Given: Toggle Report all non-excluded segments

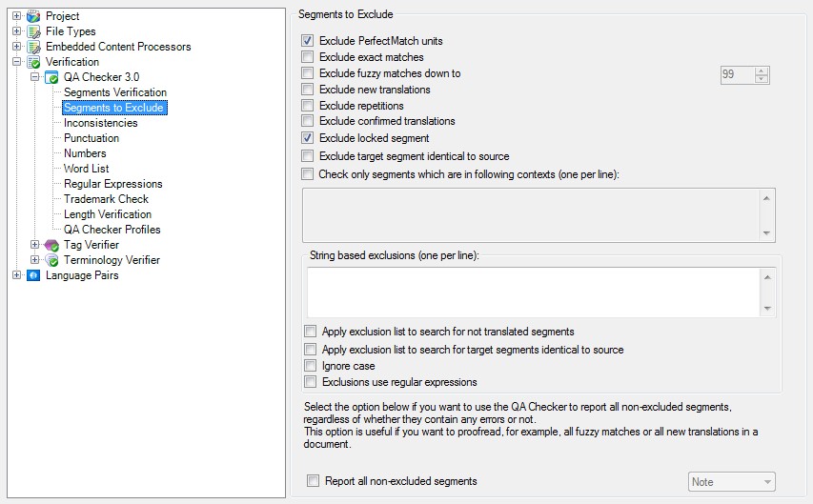Looking at the screenshot, I should pyautogui.click(x=313, y=481).
